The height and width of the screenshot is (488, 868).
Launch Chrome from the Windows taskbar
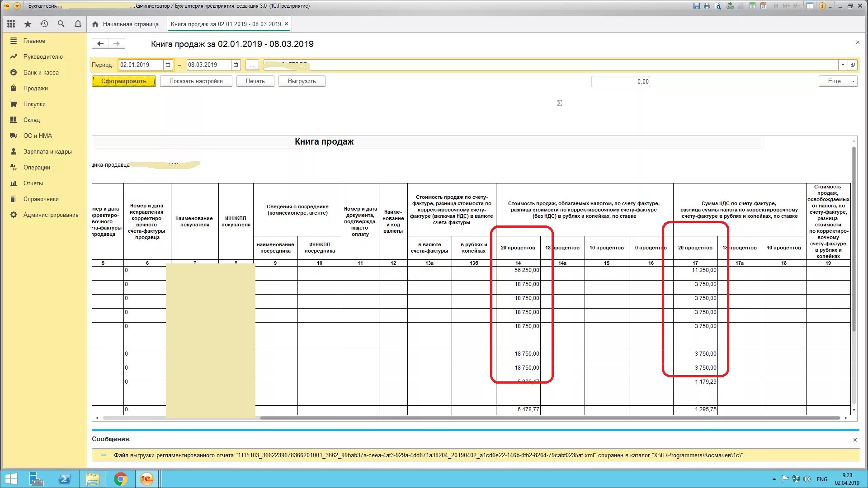pyautogui.click(x=120, y=479)
